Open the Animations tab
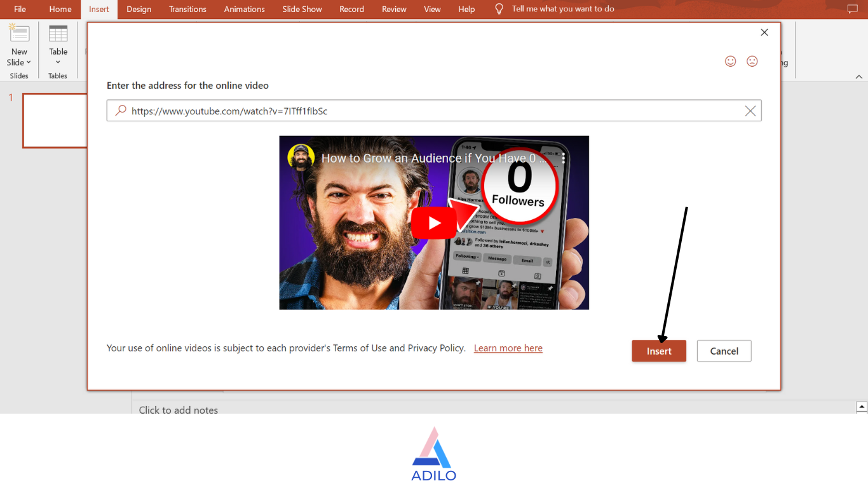 pyautogui.click(x=244, y=9)
